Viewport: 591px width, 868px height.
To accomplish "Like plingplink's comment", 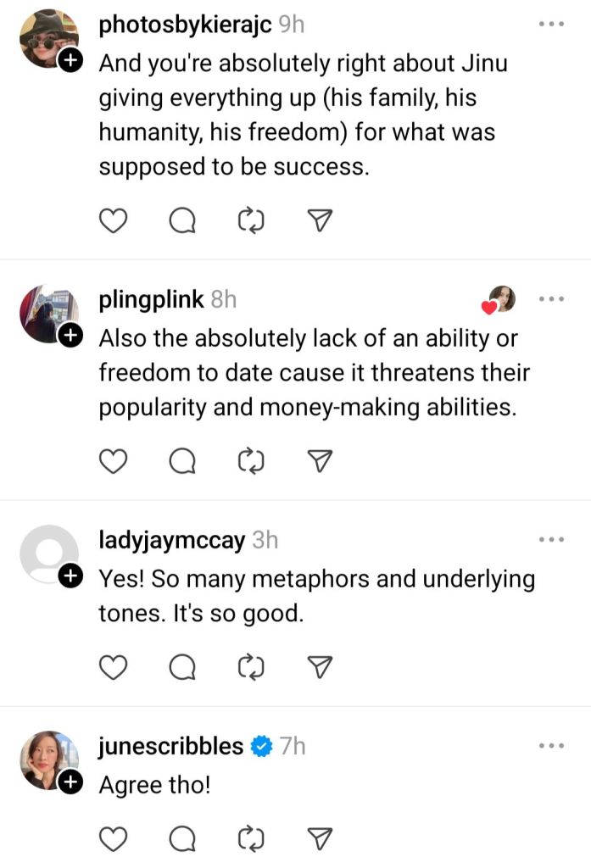I will pyautogui.click(x=113, y=461).
